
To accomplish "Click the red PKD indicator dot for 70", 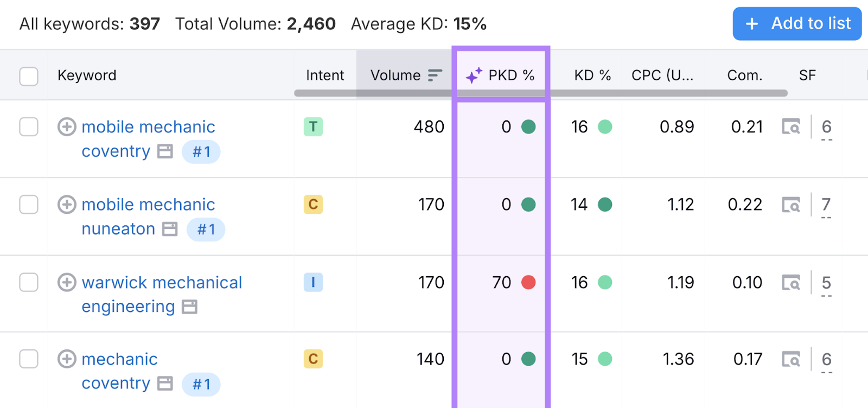I will [x=528, y=283].
